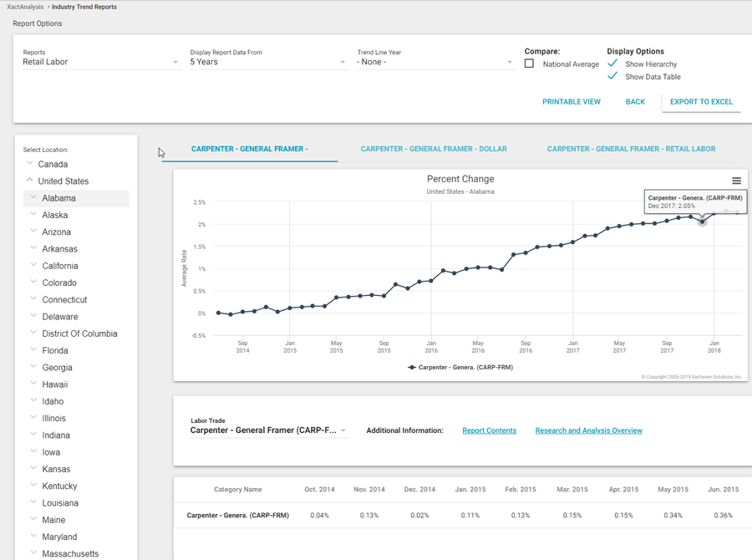Click the Dec 2017 data point on chart

coord(702,221)
